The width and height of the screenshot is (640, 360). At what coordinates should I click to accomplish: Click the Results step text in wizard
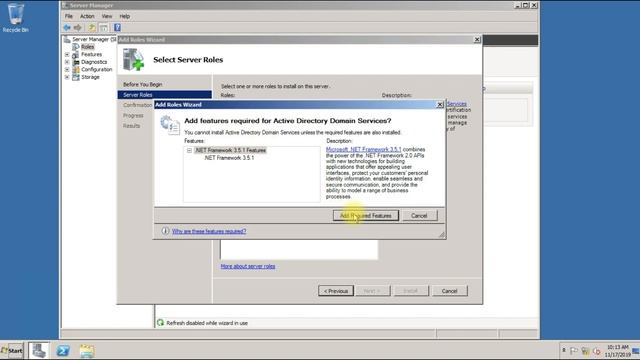point(131,126)
